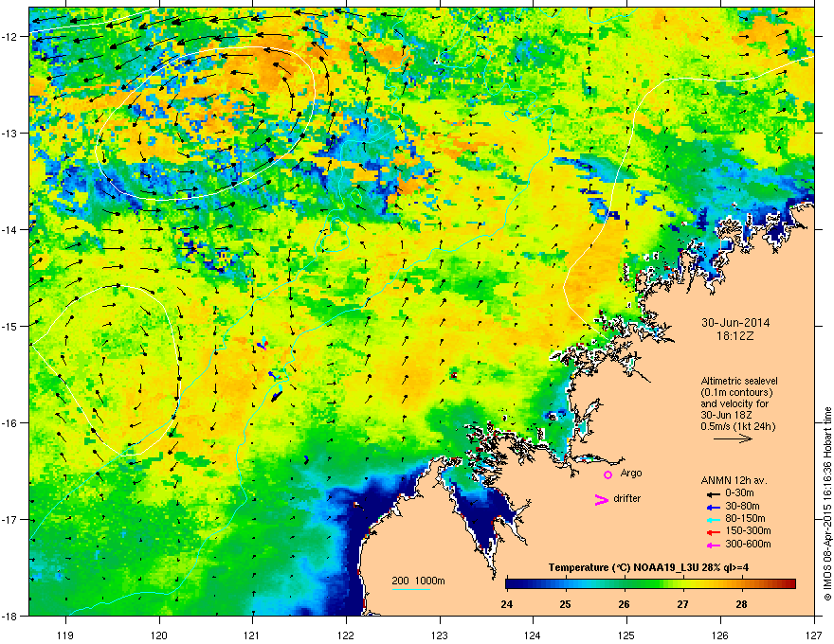Click the 150-300m depth label

[748, 530]
